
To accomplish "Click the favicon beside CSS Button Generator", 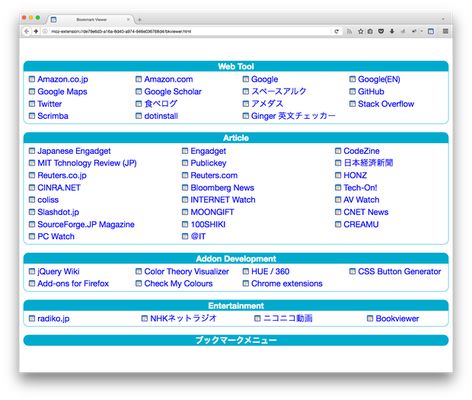I will click(352, 271).
